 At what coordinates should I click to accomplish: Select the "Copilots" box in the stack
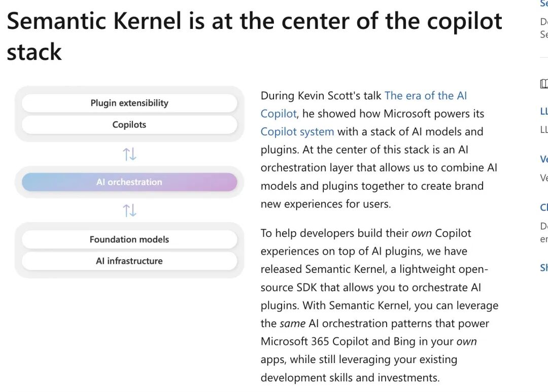tap(129, 124)
